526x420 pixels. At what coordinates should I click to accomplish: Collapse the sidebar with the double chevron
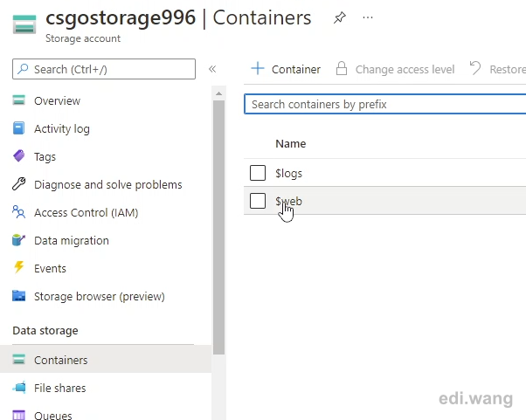pos(212,69)
